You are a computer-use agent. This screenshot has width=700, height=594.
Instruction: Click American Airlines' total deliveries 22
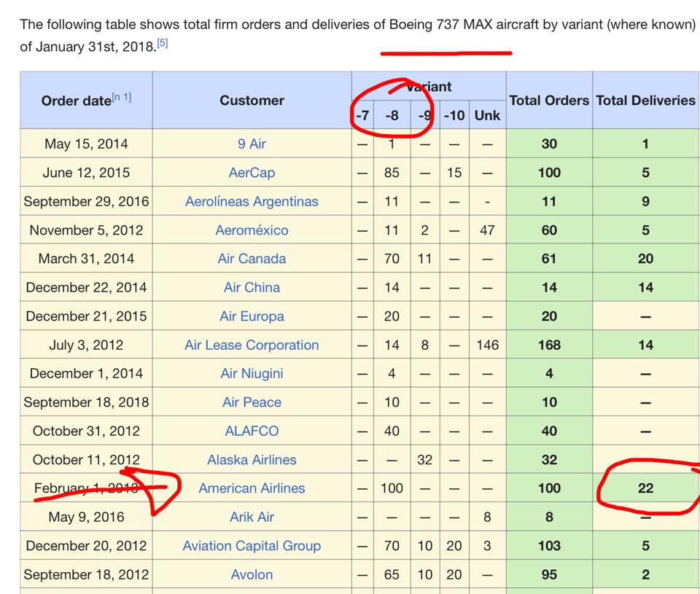645,488
